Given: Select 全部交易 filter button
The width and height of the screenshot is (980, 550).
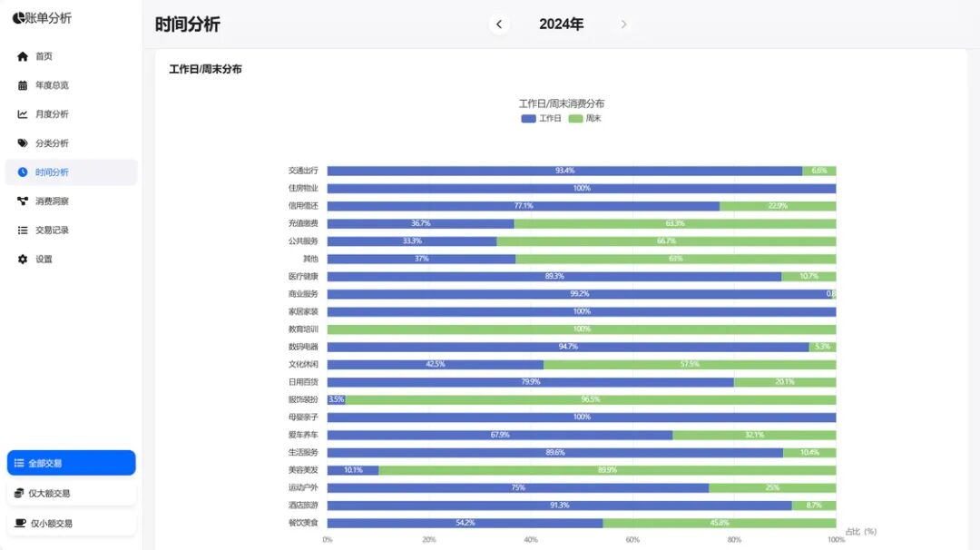Looking at the screenshot, I should [72, 463].
